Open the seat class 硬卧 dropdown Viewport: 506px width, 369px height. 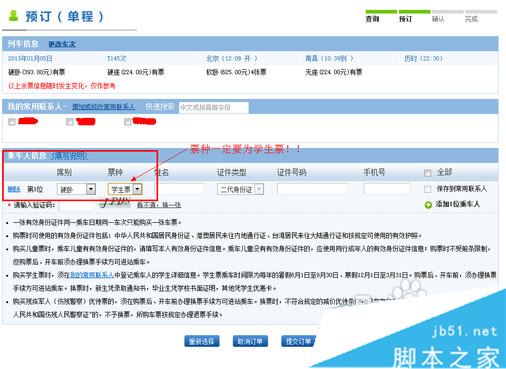point(76,189)
